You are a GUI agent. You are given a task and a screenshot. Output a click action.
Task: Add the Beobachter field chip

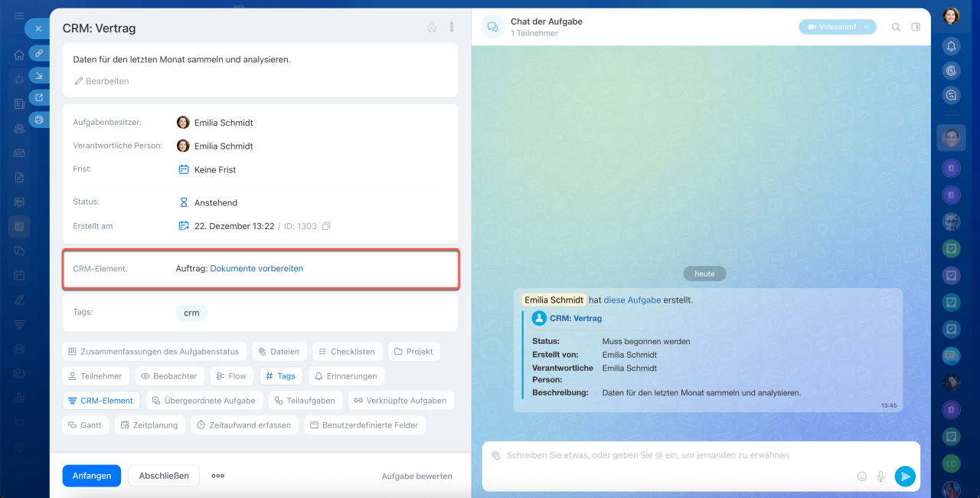(170, 376)
